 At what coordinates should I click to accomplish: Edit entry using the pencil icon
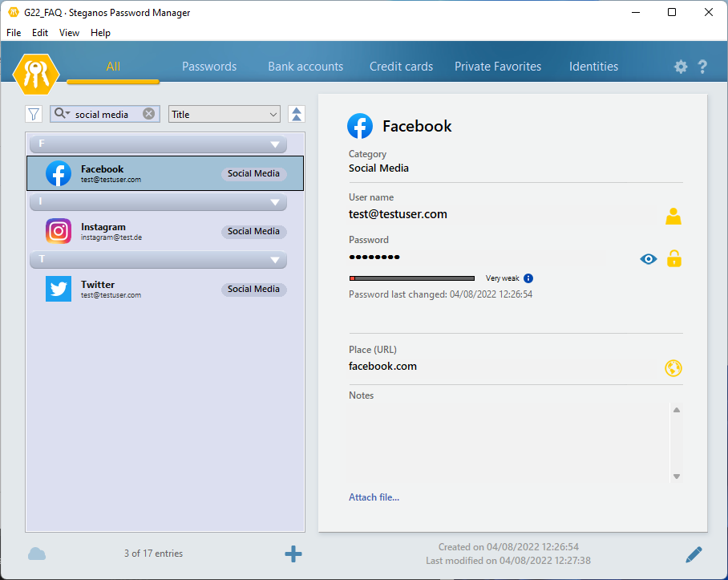click(x=694, y=554)
